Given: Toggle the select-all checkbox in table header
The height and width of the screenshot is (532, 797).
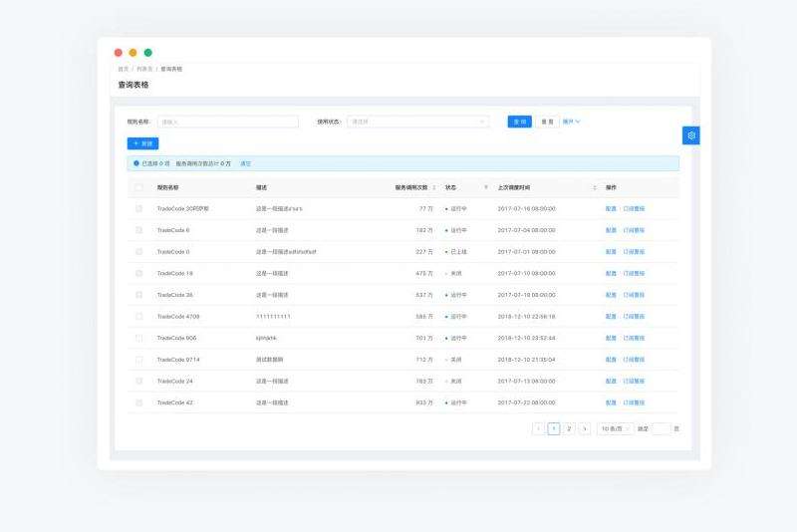Looking at the screenshot, I should click(138, 187).
